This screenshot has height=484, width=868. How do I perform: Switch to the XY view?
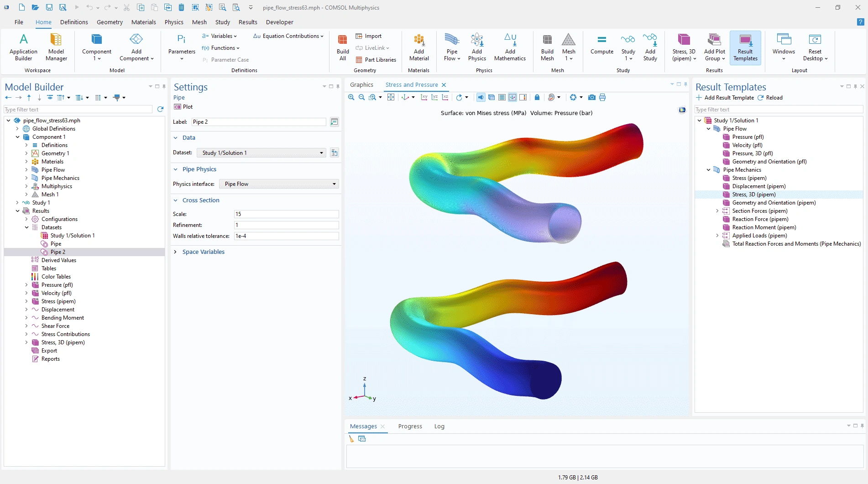(x=424, y=97)
